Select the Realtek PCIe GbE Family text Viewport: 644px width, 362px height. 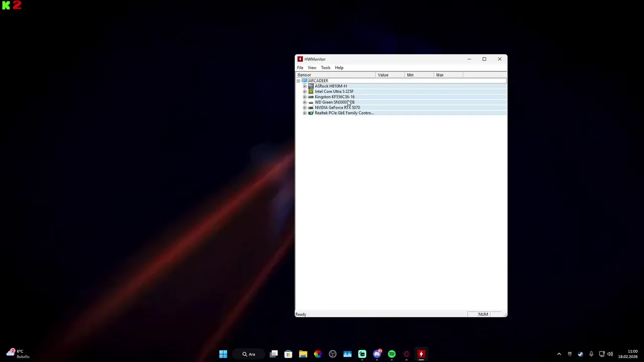pos(344,113)
